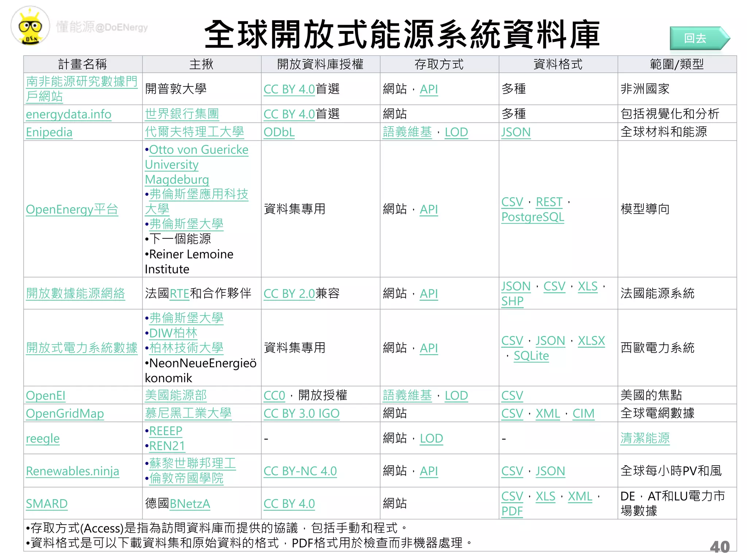Open the SQLite format link
The height and width of the screenshot is (560, 747).
pyautogui.click(x=531, y=355)
